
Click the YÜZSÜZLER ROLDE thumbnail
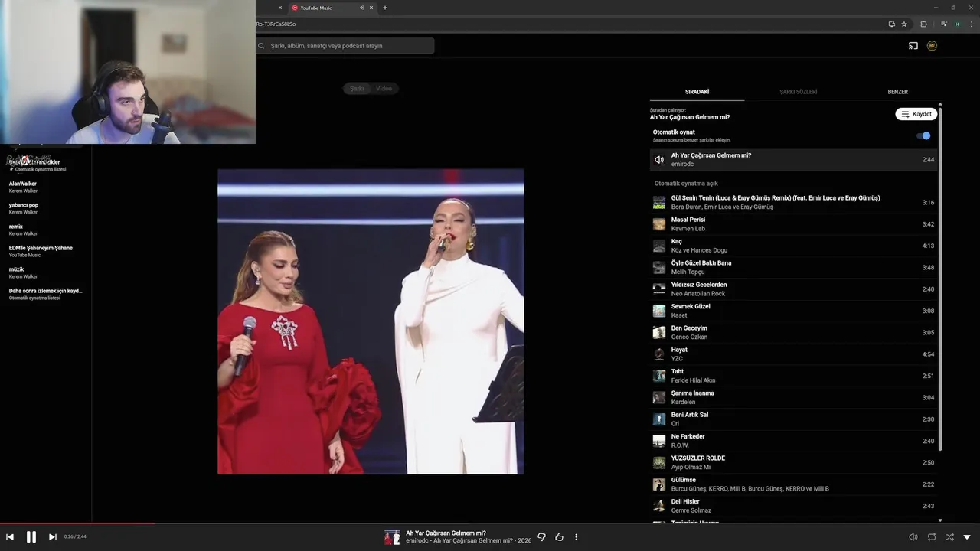[659, 463]
